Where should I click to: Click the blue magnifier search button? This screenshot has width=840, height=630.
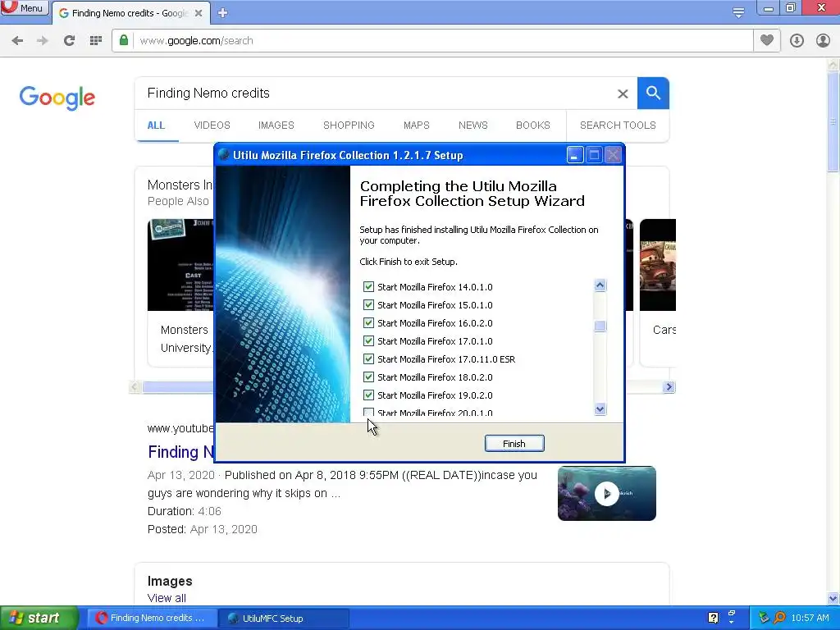(x=653, y=94)
